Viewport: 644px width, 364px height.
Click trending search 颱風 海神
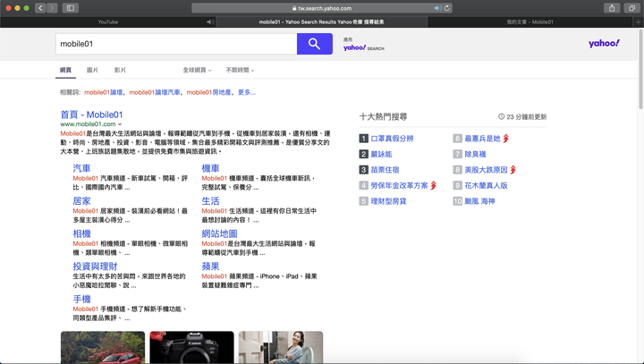click(479, 201)
